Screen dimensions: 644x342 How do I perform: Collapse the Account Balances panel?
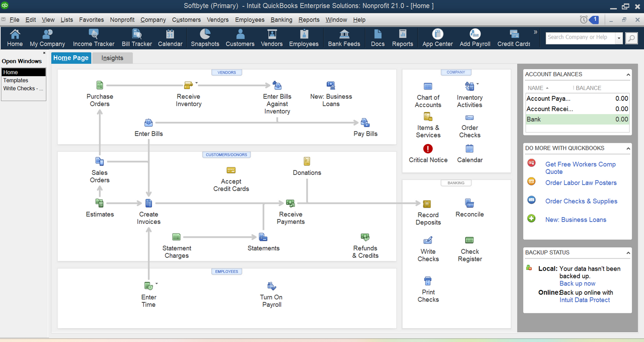628,74
